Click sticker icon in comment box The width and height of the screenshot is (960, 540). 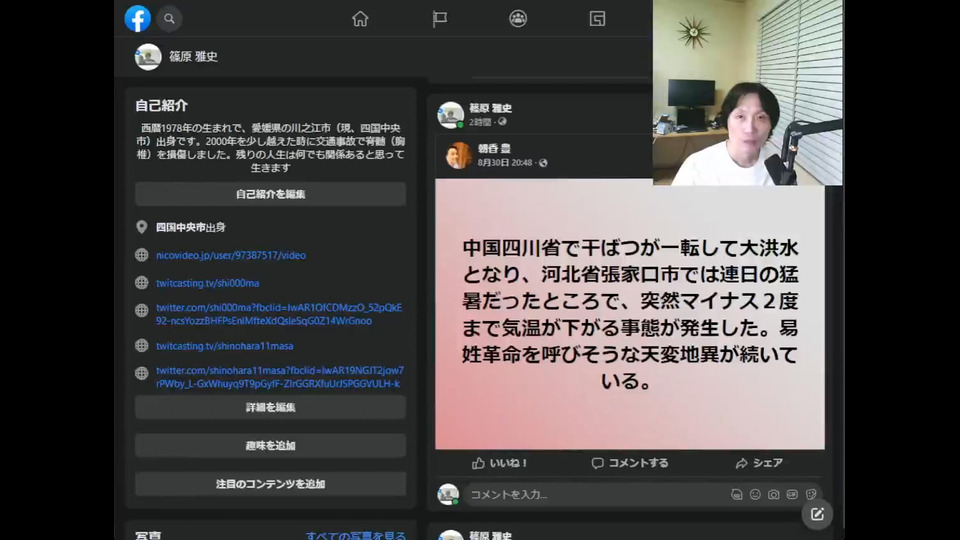click(811, 494)
